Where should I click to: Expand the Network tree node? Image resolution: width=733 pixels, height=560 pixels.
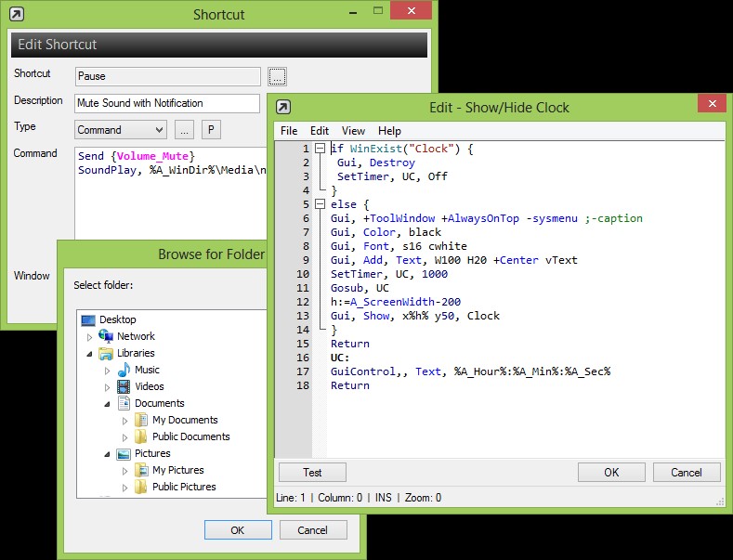point(89,336)
